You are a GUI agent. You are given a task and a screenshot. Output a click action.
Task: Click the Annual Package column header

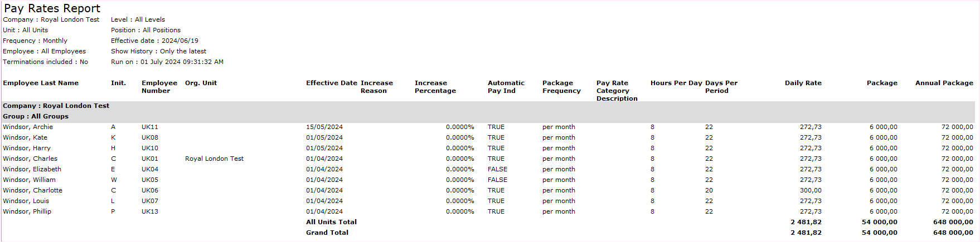pyautogui.click(x=944, y=83)
